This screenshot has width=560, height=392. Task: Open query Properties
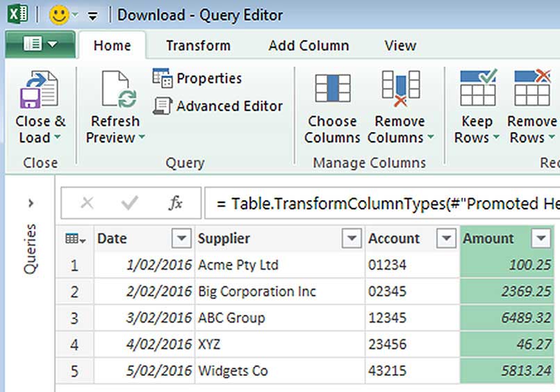point(197,78)
